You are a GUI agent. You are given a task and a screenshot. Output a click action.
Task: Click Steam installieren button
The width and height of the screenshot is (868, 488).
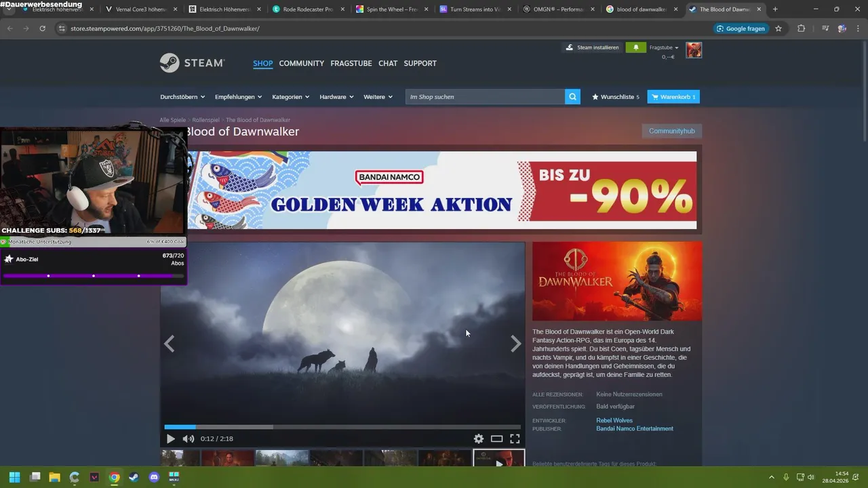coord(592,47)
